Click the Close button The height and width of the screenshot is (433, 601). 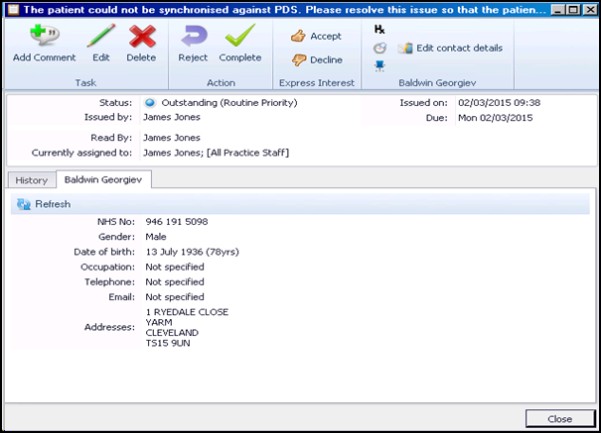(559, 418)
